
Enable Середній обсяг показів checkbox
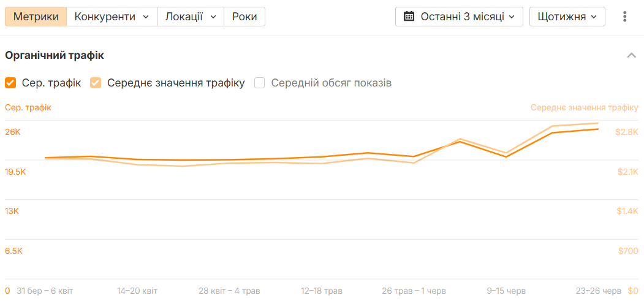pyautogui.click(x=260, y=83)
